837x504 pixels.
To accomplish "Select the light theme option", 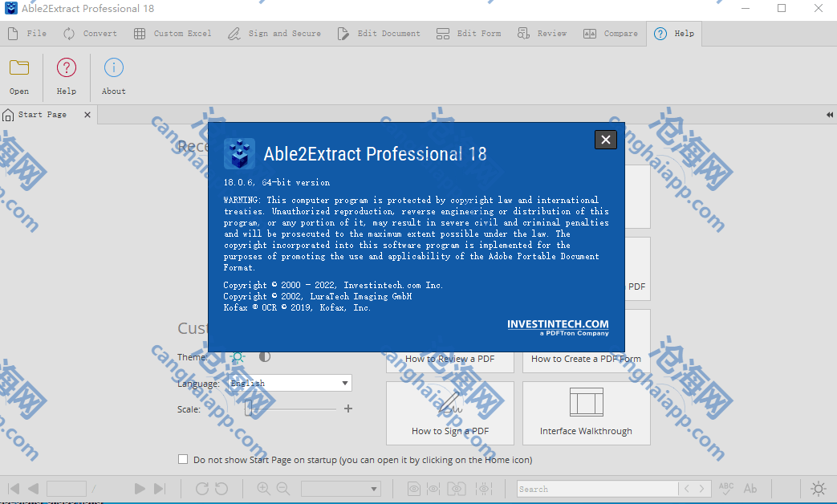I will (238, 357).
